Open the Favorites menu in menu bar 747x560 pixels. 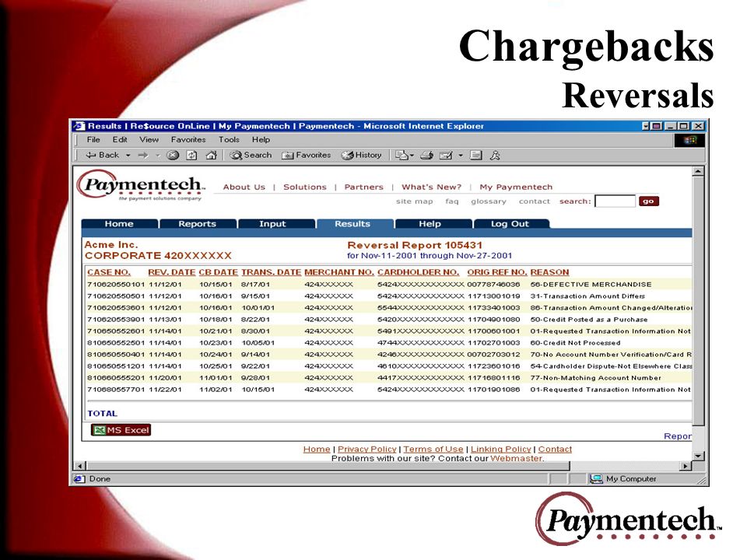(x=188, y=139)
